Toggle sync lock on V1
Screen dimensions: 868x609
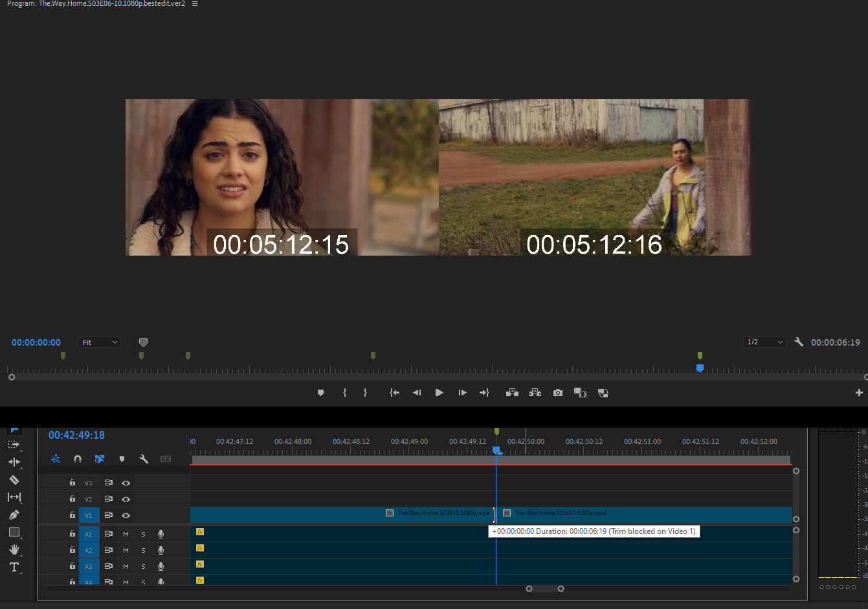pyautogui.click(x=108, y=515)
